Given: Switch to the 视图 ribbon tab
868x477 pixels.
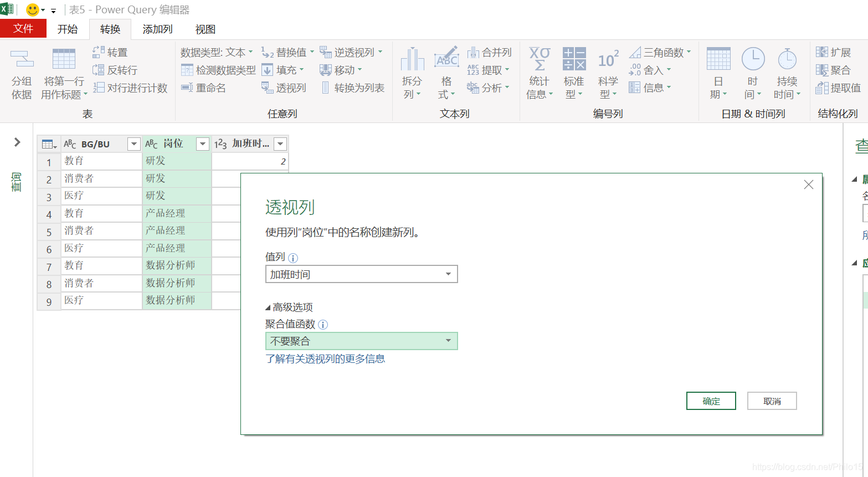Looking at the screenshot, I should pyautogui.click(x=205, y=29).
